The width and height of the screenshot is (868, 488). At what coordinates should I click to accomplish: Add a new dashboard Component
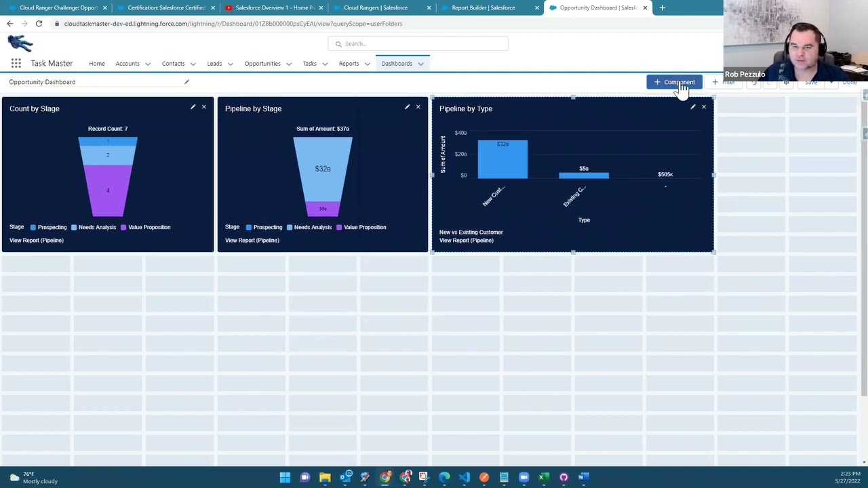[x=674, y=82]
